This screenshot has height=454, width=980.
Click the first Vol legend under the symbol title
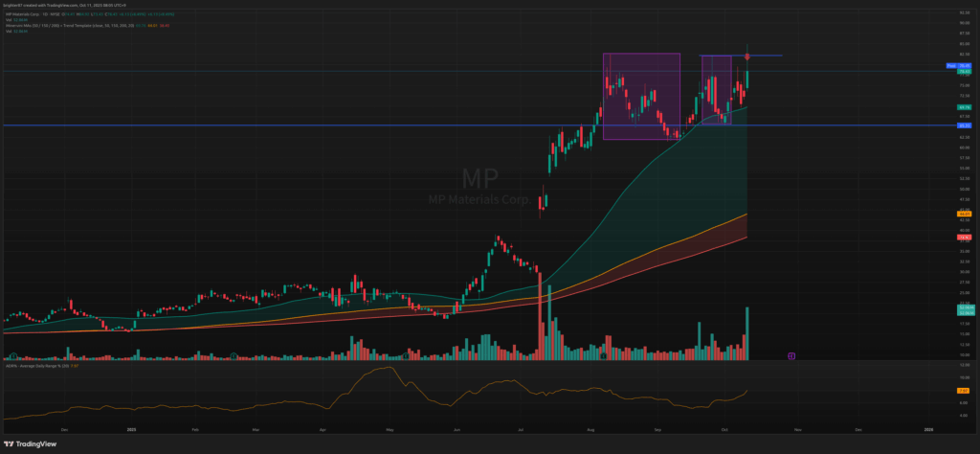click(11, 21)
